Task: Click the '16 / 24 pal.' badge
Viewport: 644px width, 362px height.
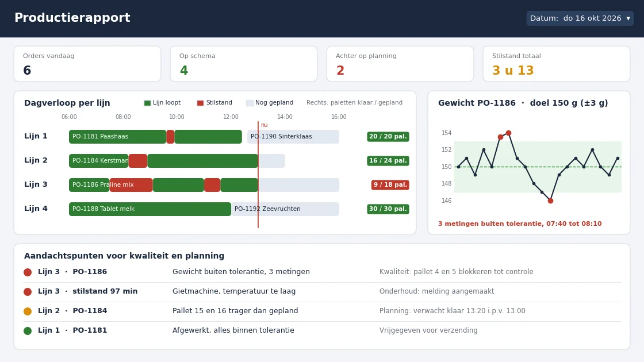Action: point(388,161)
